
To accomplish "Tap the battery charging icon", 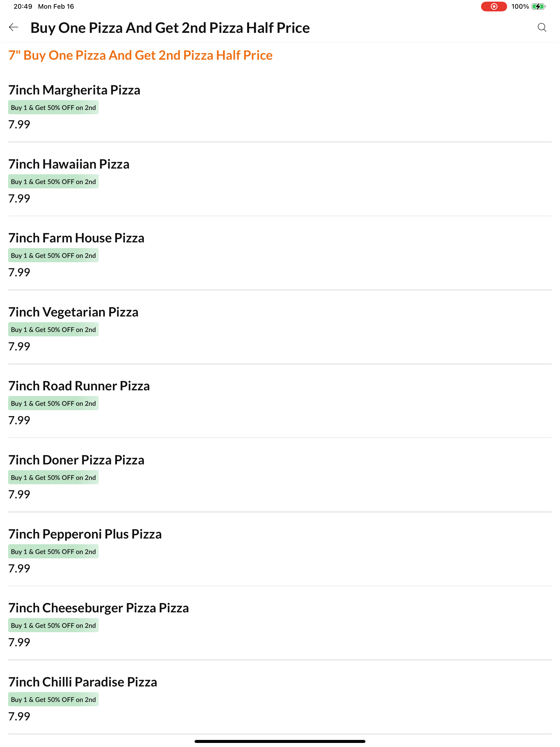I will 538,7.
